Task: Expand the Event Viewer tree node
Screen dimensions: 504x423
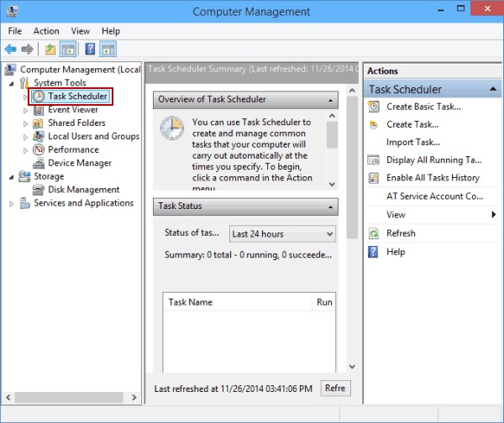Action: pos(26,110)
